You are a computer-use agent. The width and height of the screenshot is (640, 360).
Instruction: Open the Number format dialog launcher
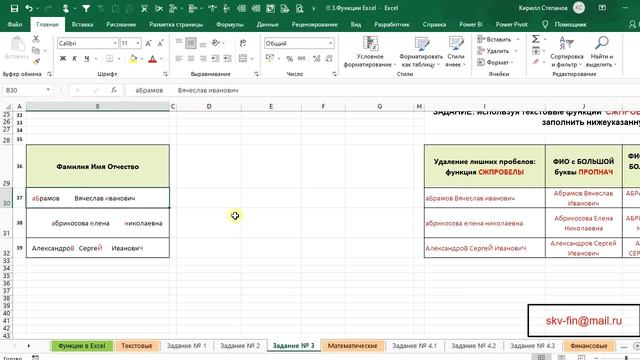(334, 74)
